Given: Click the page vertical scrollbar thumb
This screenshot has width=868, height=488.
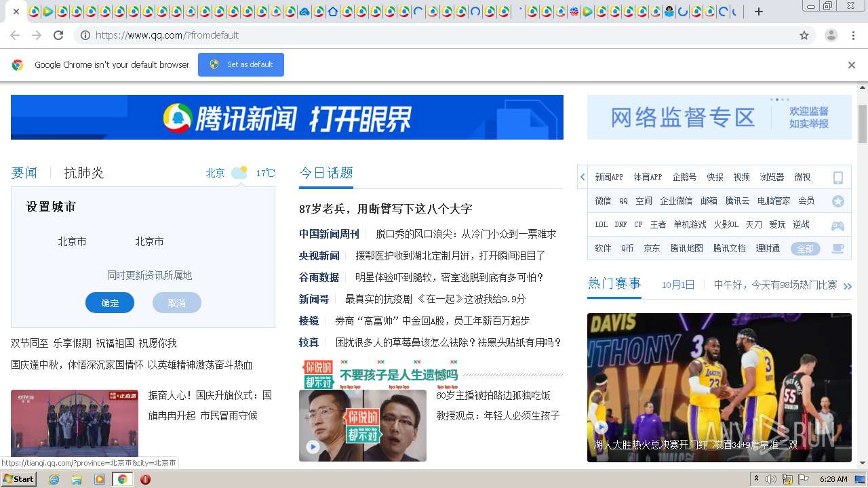Looking at the screenshot, I should (863, 123).
